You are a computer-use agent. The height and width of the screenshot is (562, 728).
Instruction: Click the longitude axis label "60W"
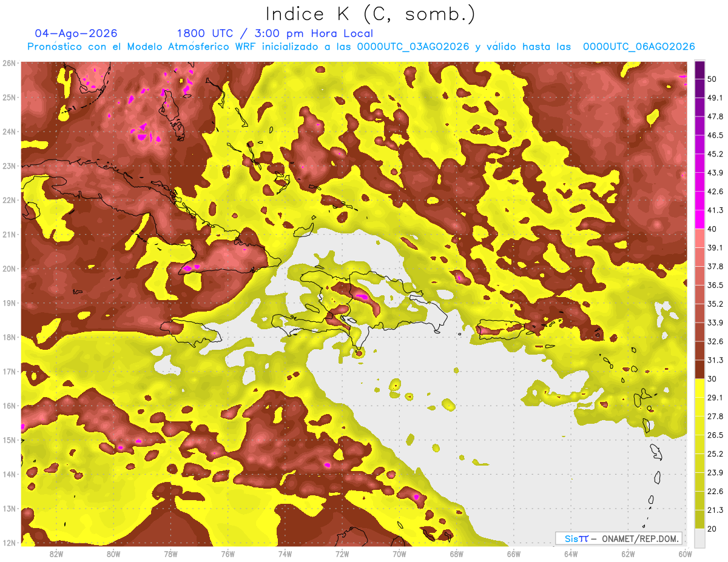click(686, 554)
